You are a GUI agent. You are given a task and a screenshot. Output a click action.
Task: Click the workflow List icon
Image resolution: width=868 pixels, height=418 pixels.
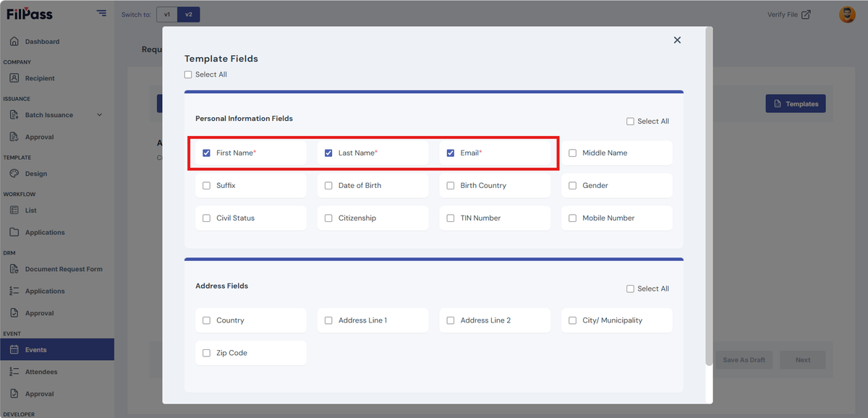coord(14,210)
